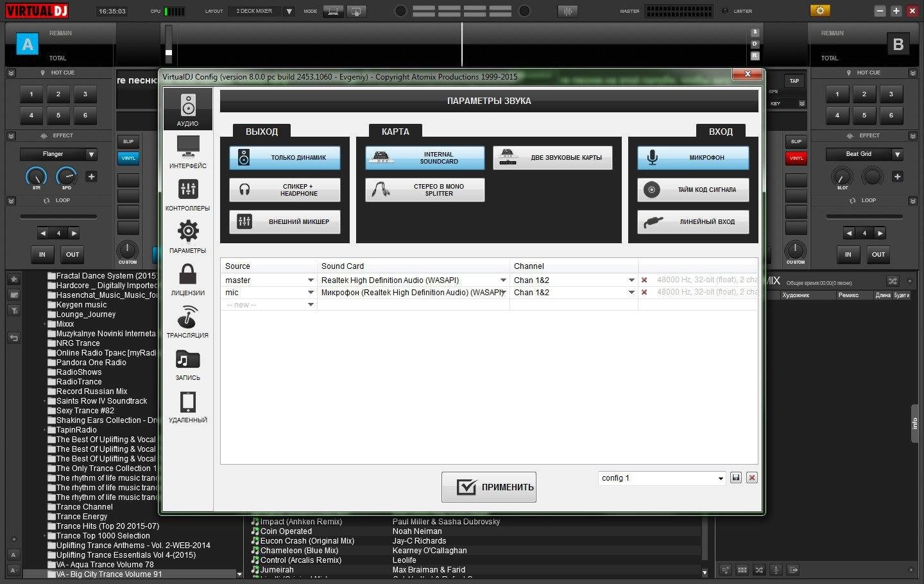Screen dimensions: 924x584
Task: Open the Аудио settings section
Action: (187, 109)
